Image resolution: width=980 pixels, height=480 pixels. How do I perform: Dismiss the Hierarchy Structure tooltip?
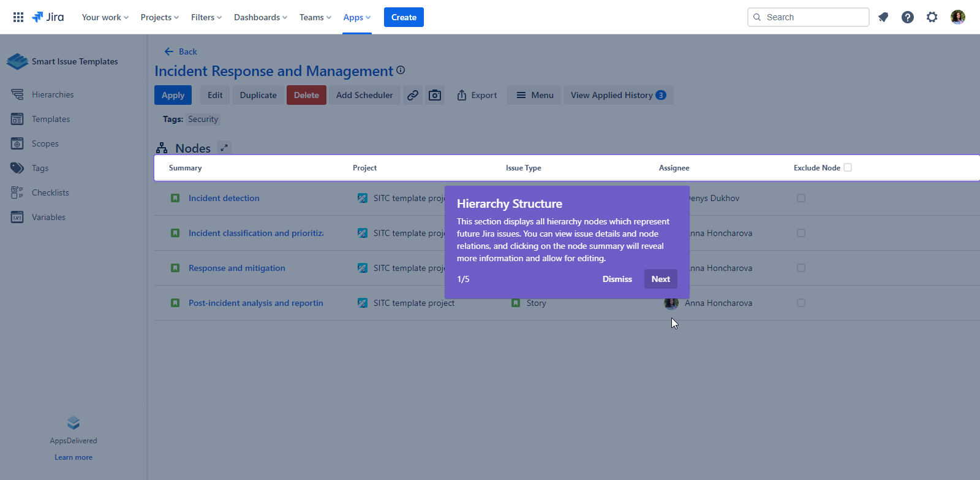point(617,279)
